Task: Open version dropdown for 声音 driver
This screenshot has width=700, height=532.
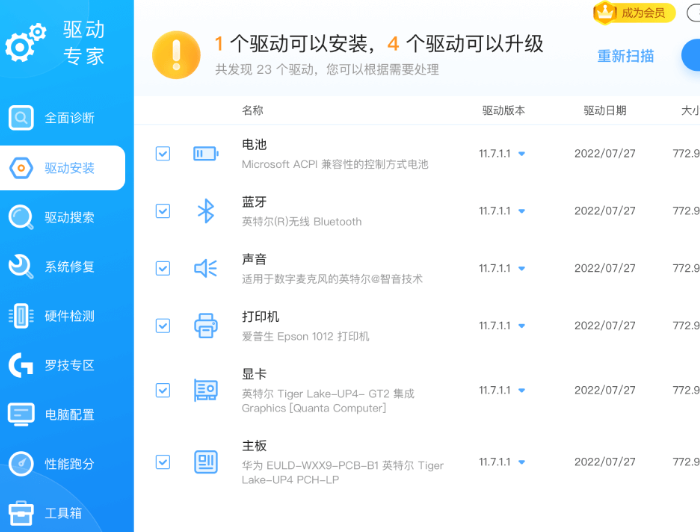Action: (x=521, y=268)
